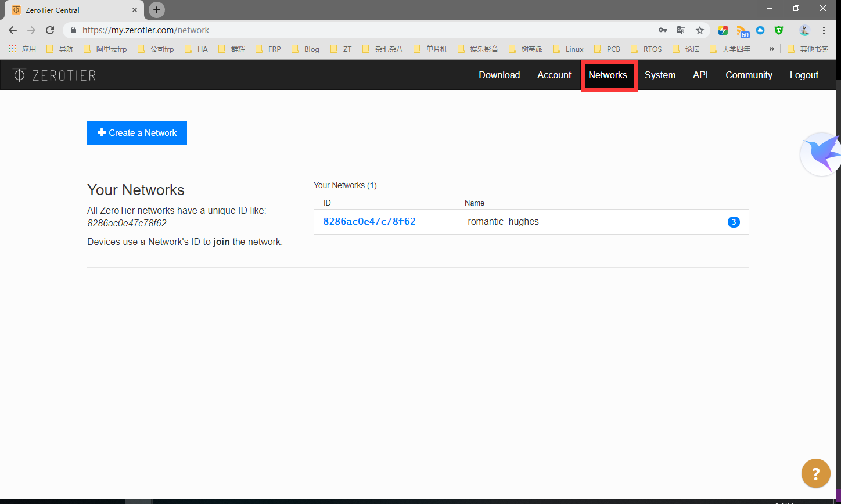
Task: Expand the 树莓派 bookmark folder
Action: coord(526,49)
